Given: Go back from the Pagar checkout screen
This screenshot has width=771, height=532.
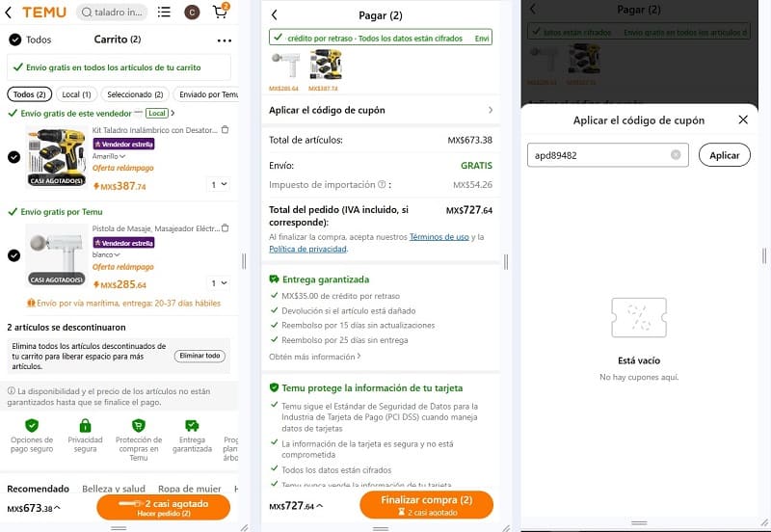Looking at the screenshot, I should pyautogui.click(x=275, y=15).
